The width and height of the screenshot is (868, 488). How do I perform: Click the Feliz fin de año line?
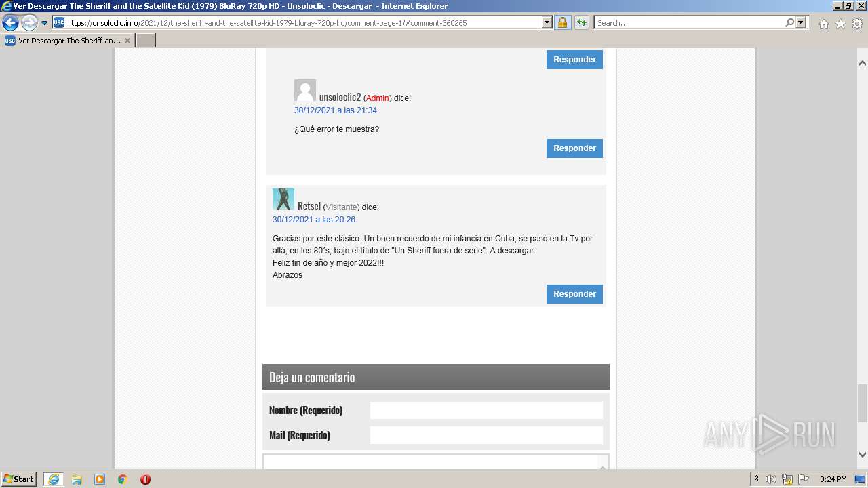(x=328, y=263)
